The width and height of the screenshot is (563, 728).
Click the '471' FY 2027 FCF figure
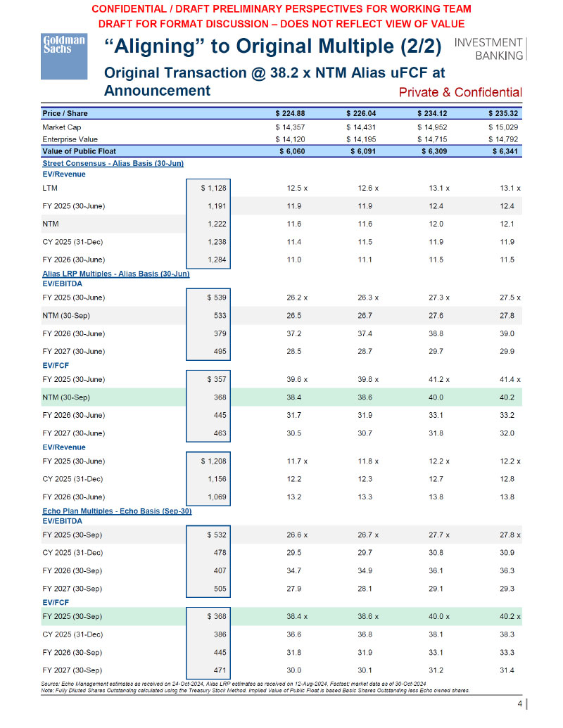click(220, 670)
